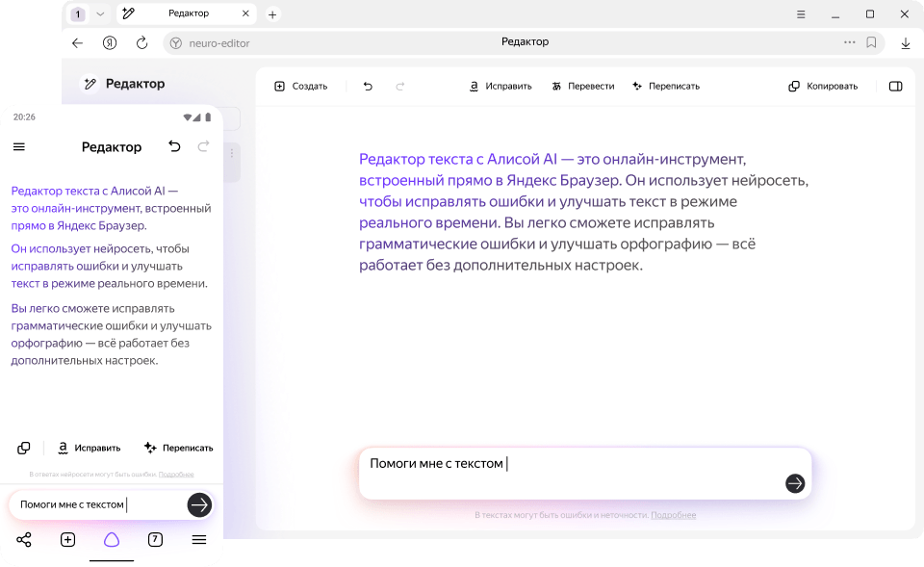924x567 pixels.
Task: Click desktop prompt field Помоги мне с текстом
Action: point(584,474)
